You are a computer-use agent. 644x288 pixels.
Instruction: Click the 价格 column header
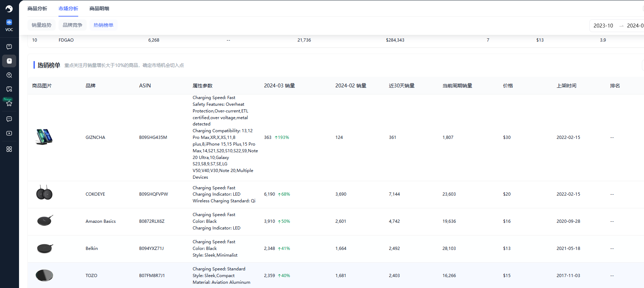(x=508, y=86)
